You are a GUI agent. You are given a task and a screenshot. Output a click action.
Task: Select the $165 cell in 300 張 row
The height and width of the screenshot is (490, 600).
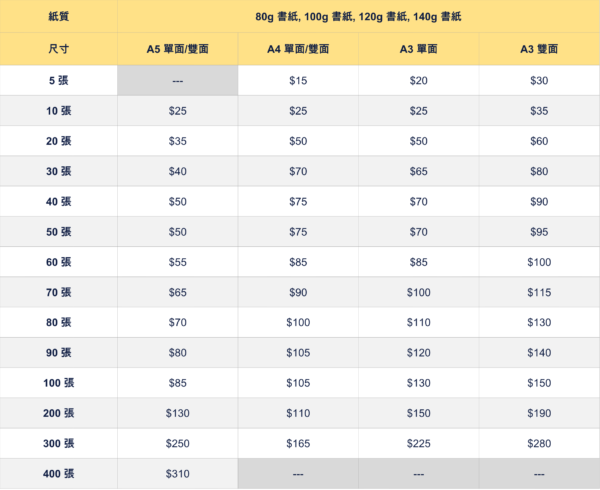[298, 444]
